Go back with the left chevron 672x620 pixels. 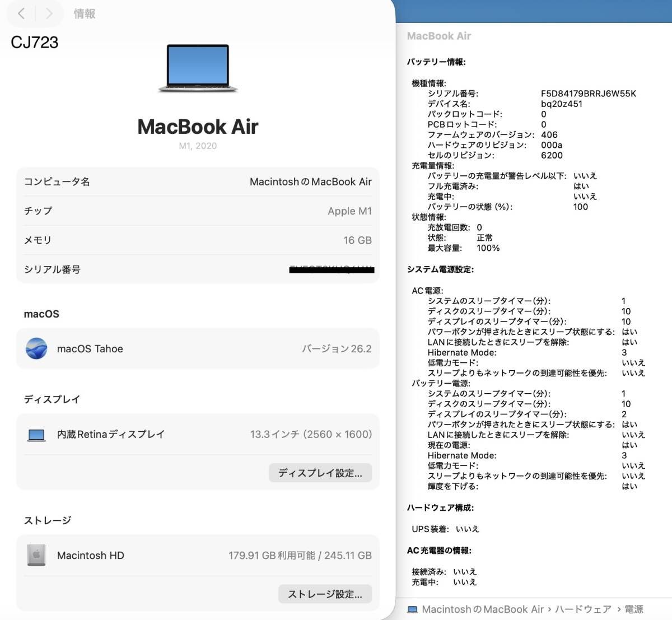tap(21, 13)
